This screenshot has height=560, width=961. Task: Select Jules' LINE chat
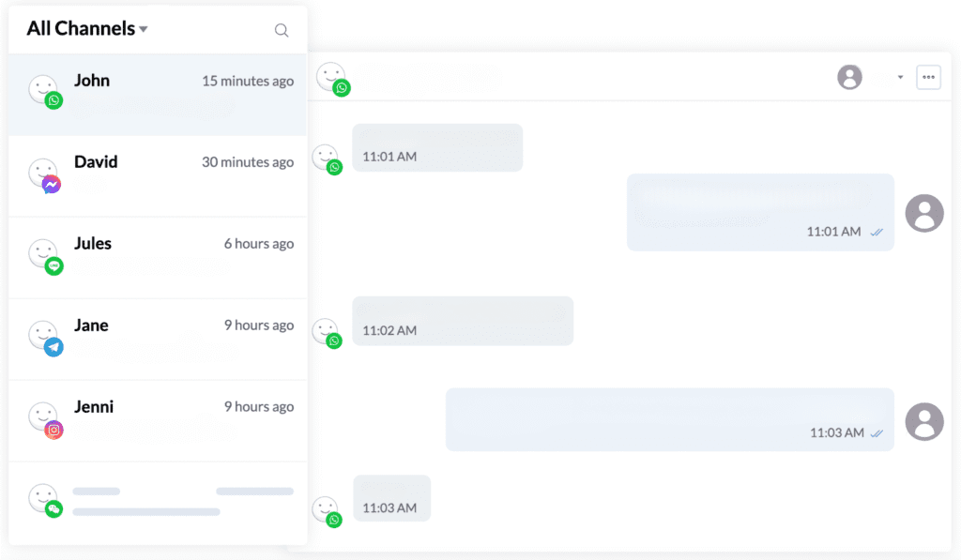coord(158,257)
